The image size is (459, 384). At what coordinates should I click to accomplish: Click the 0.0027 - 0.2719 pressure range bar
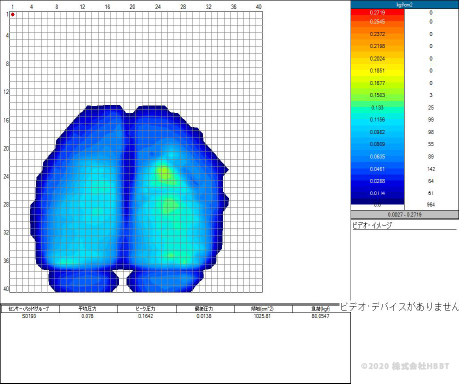pos(405,215)
